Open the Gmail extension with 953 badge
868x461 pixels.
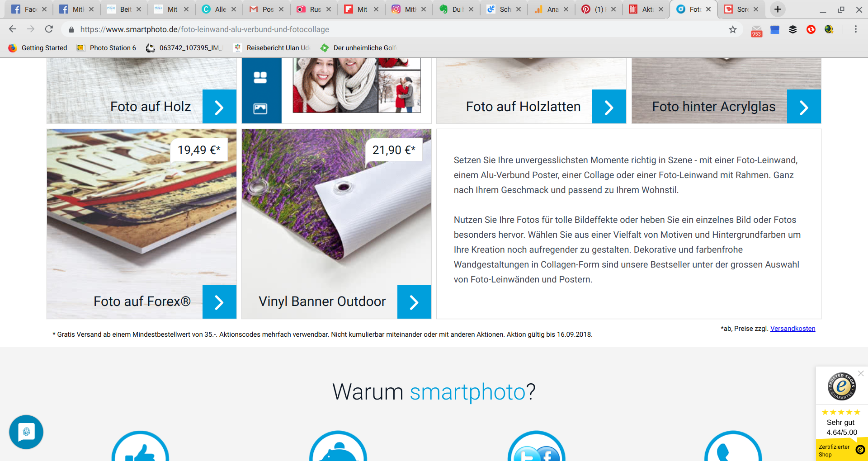pos(756,30)
